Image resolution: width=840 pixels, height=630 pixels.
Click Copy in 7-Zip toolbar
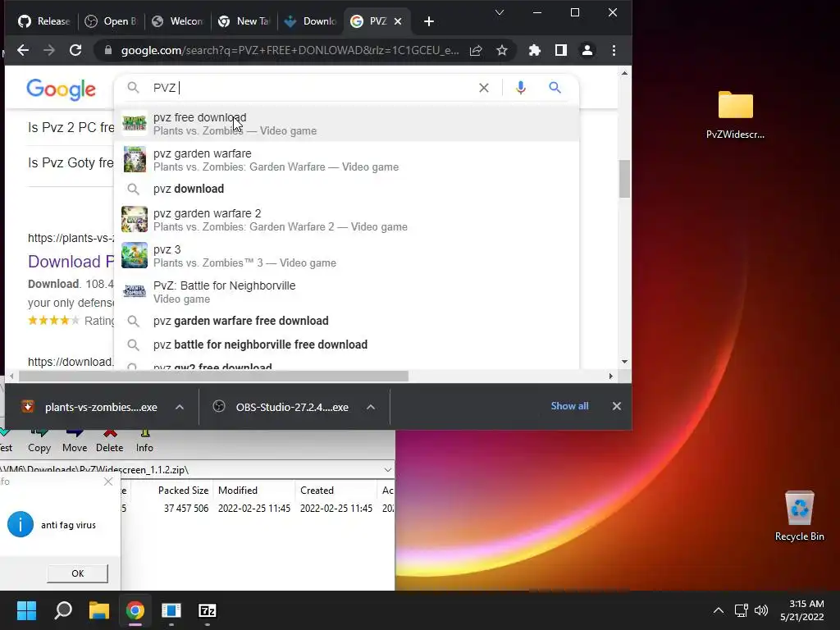coord(39,441)
